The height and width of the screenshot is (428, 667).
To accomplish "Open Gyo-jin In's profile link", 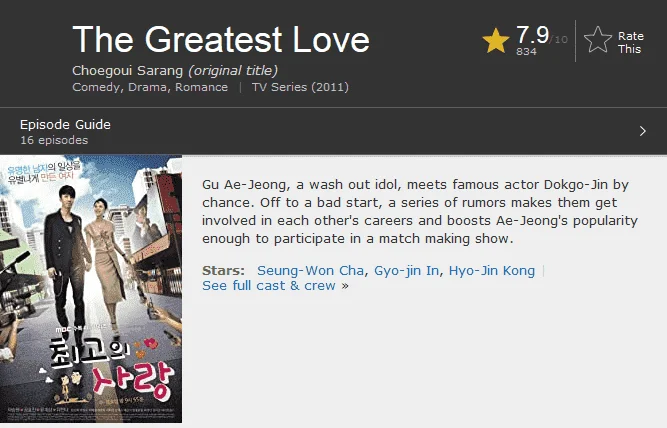I will click(x=406, y=271).
